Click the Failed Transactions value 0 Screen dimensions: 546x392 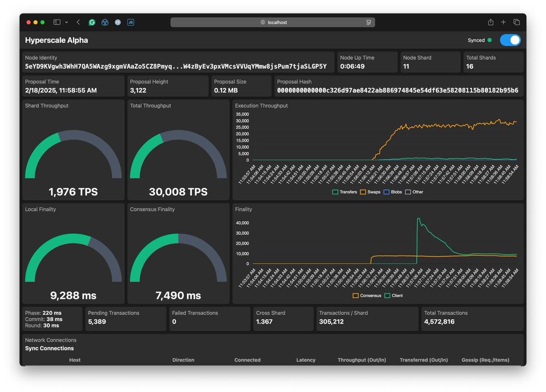pos(174,322)
